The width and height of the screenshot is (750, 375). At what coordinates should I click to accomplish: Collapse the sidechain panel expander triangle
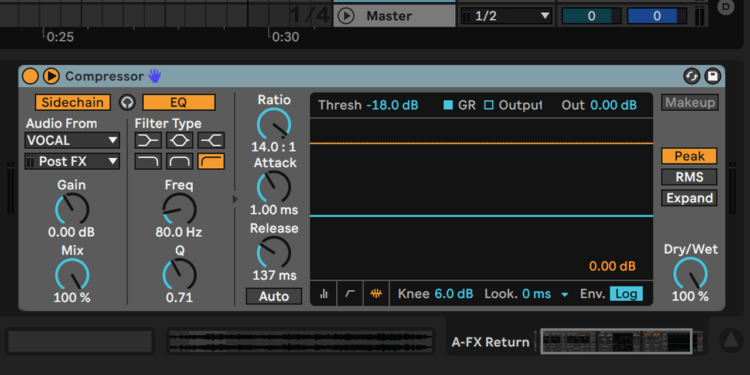(235, 199)
